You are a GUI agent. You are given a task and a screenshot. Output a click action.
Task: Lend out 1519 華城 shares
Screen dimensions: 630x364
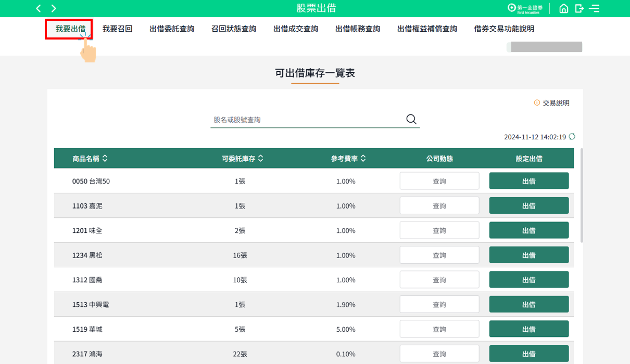[x=528, y=329]
